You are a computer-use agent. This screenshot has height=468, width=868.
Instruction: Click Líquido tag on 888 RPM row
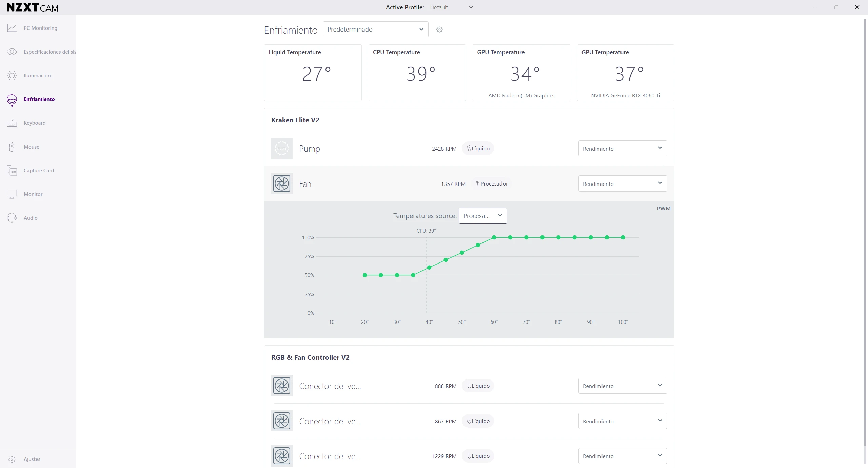pyautogui.click(x=478, y=386)
